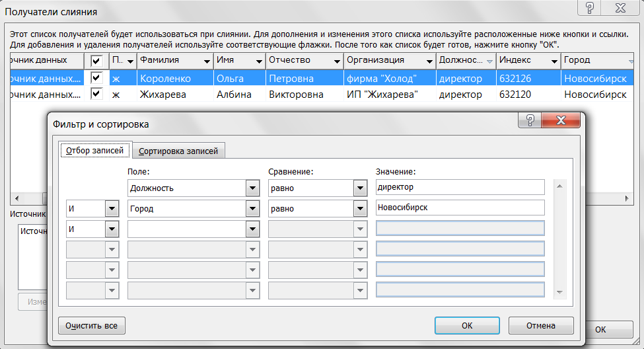Open the second И operator dropdown
This screenshot has height=349, width=644.
point(112,229)
